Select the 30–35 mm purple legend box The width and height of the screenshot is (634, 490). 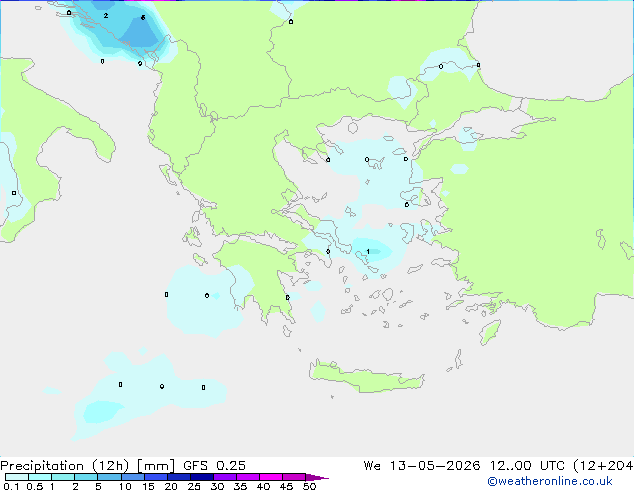[224, 477]
